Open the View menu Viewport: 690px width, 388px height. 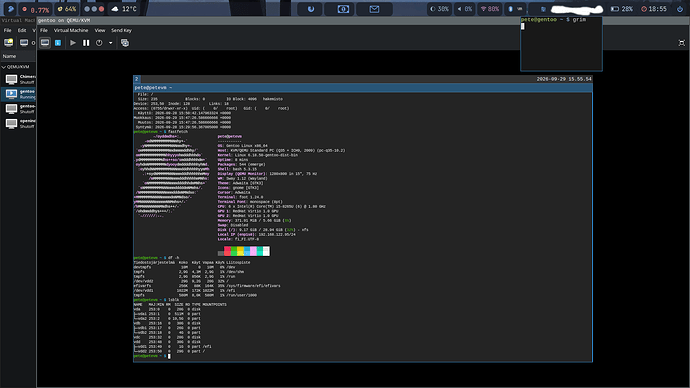tap(100, 30)
